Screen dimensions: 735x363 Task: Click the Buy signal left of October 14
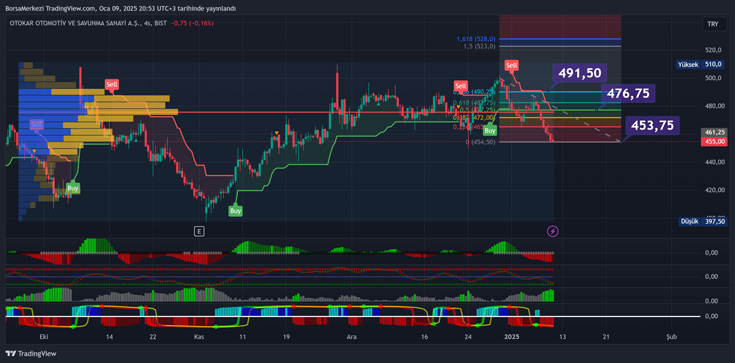(73, 188)
